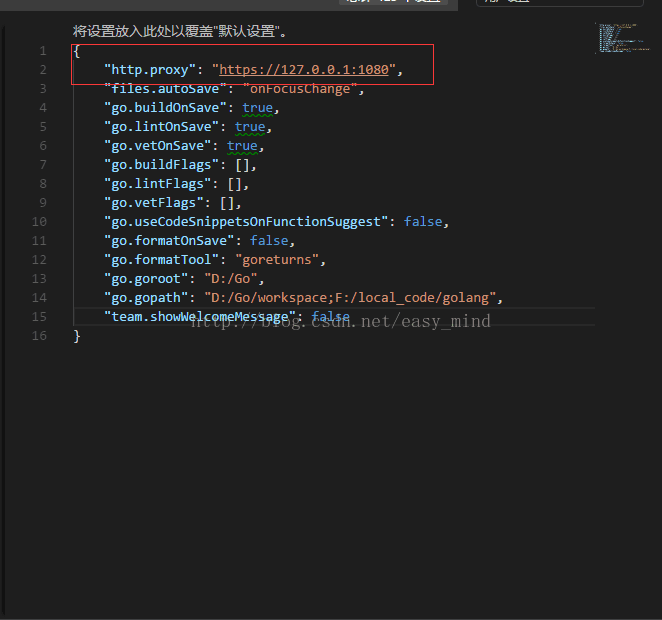Select line number 16 in the gutter
662x620 pixels.
(x=39, y=336)
